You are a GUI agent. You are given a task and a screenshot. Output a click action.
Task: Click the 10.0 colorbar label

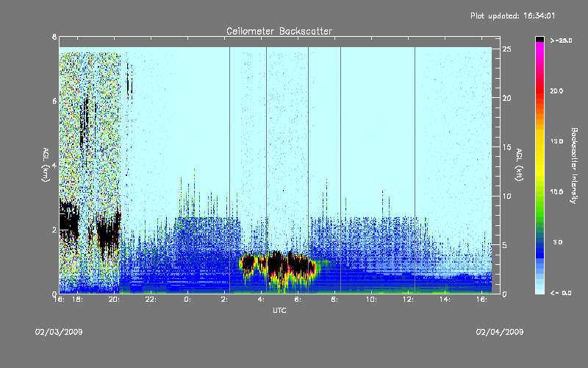[556, 191]
